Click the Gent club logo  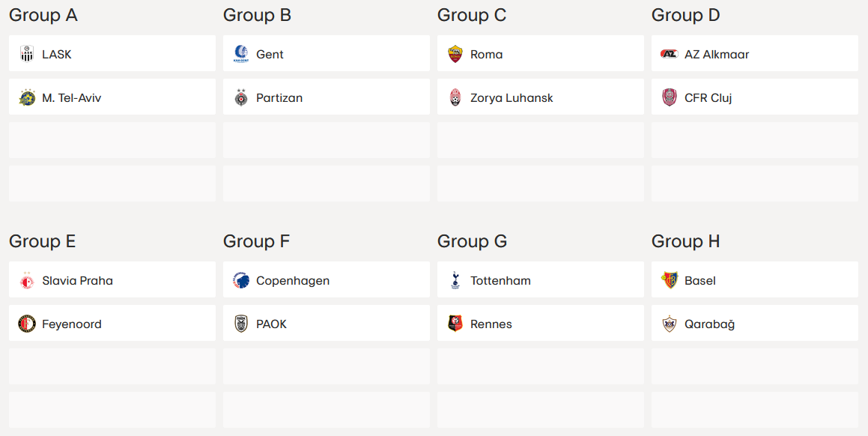(241, 54)
